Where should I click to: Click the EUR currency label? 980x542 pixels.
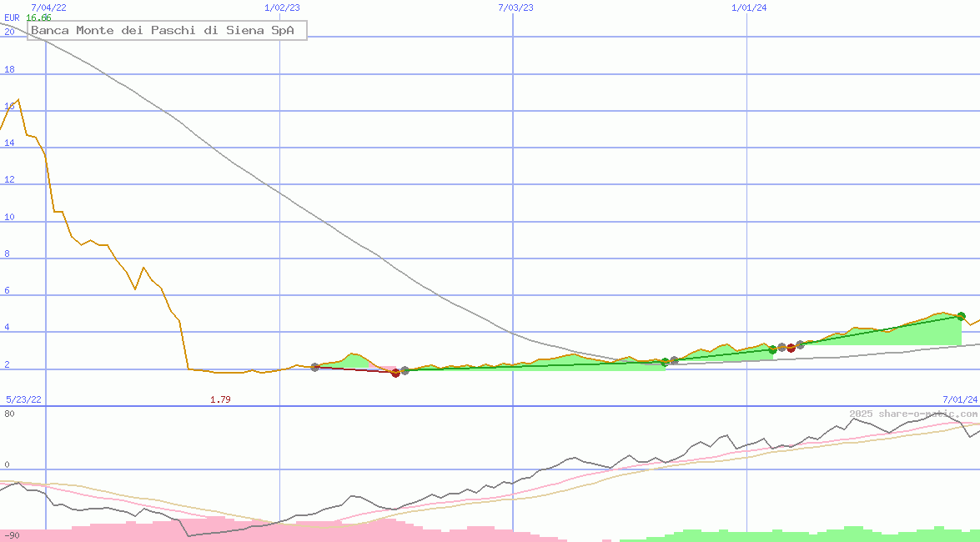point(12,18)
